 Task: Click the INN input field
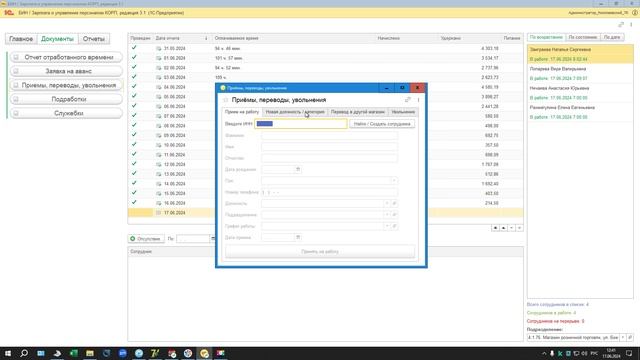(301, 124)
